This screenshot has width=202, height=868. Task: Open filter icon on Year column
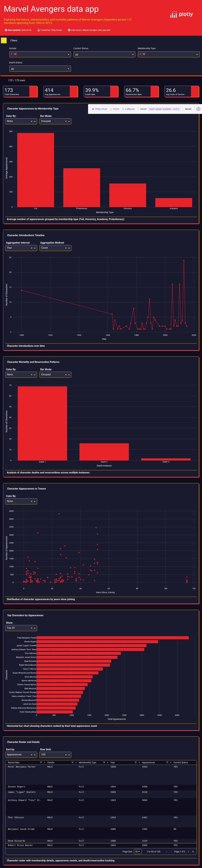coord(136,762)
